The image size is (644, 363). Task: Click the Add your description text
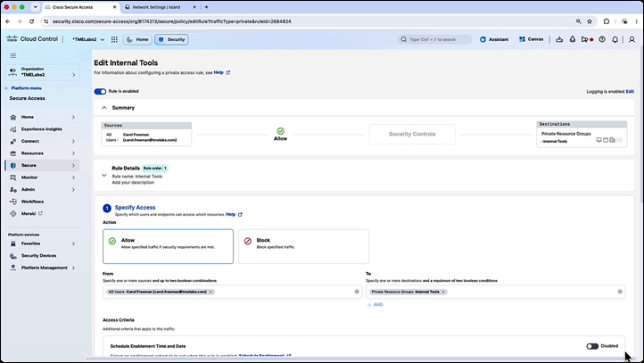point(133,182)
